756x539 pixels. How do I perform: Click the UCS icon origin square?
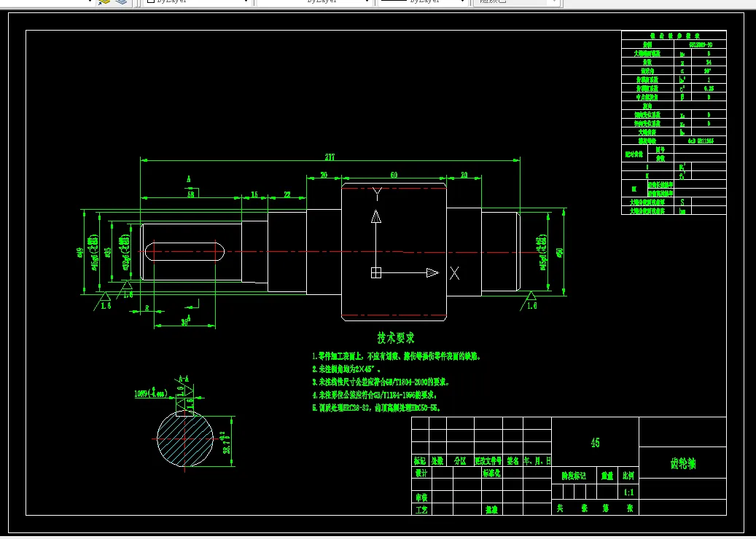pyautogui.click(x=376, y=273)
